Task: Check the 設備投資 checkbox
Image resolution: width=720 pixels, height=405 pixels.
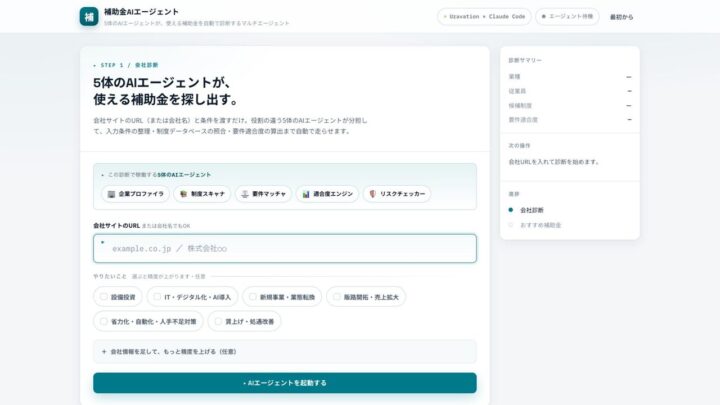Action: tap(104, 297)
